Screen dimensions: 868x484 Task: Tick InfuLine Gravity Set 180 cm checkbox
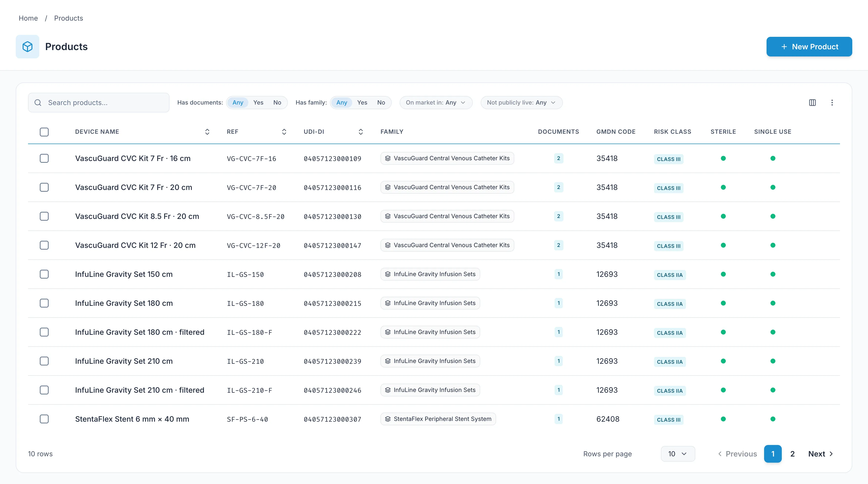(x=44, y=303)
